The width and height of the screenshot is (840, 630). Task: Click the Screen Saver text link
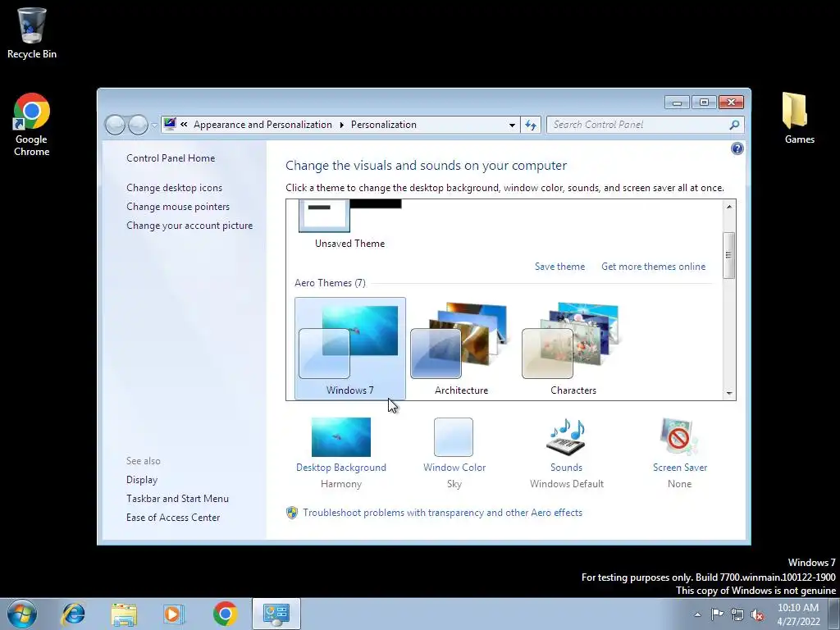coord(680,468)
